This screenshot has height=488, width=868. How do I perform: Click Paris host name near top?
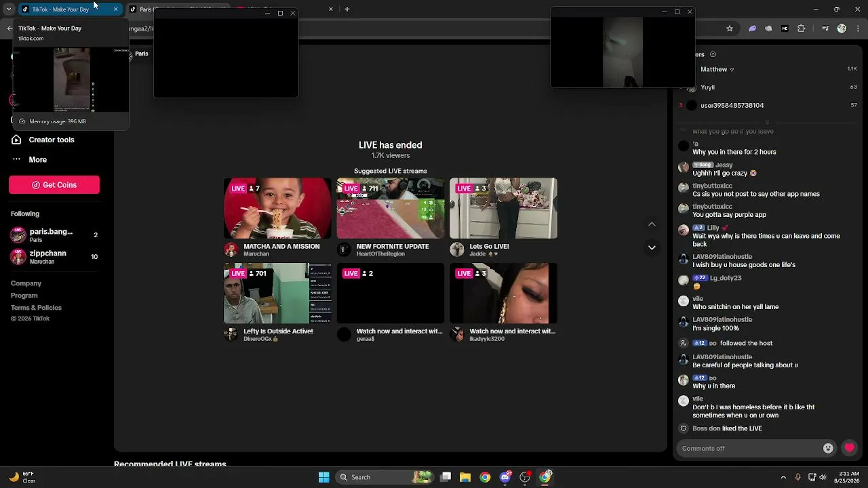pos(142,54)
